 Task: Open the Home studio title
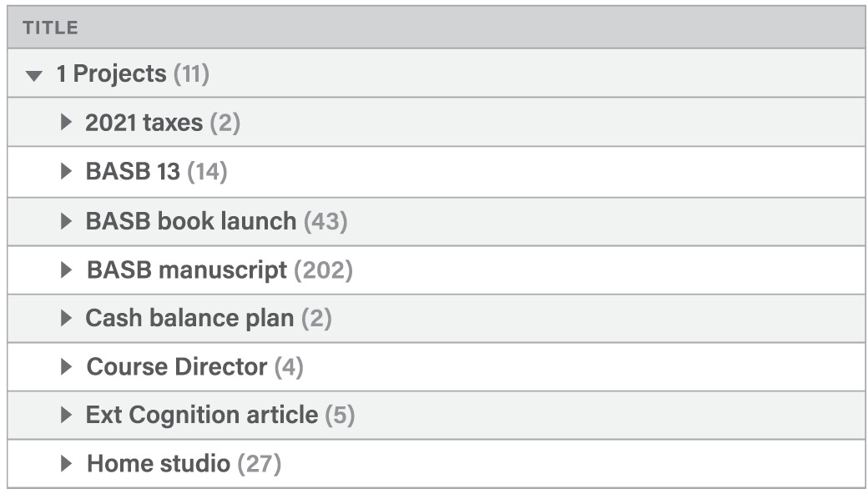coord(158,464)
